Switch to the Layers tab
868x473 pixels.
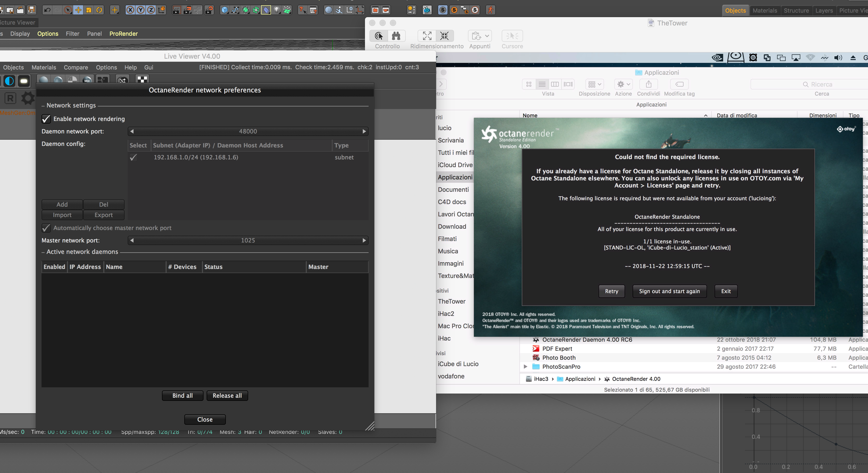click(824, 10)
